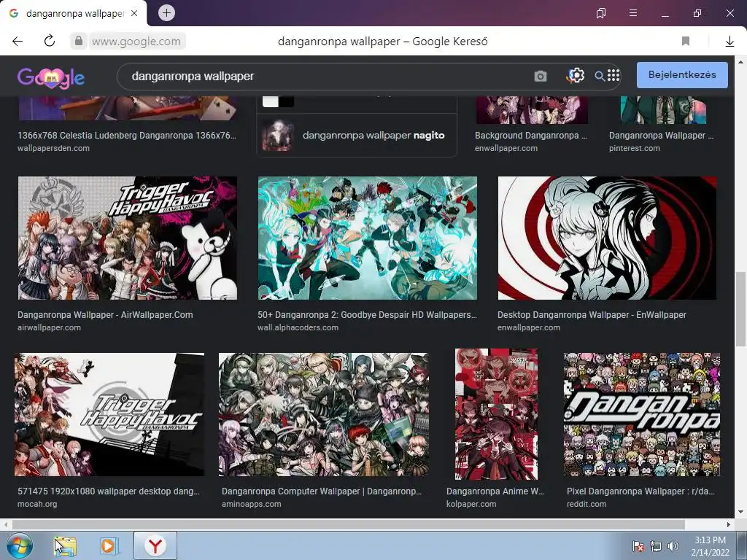
Task: Click the danganronpa wallpaper search box
Action: tap(324, 76)
